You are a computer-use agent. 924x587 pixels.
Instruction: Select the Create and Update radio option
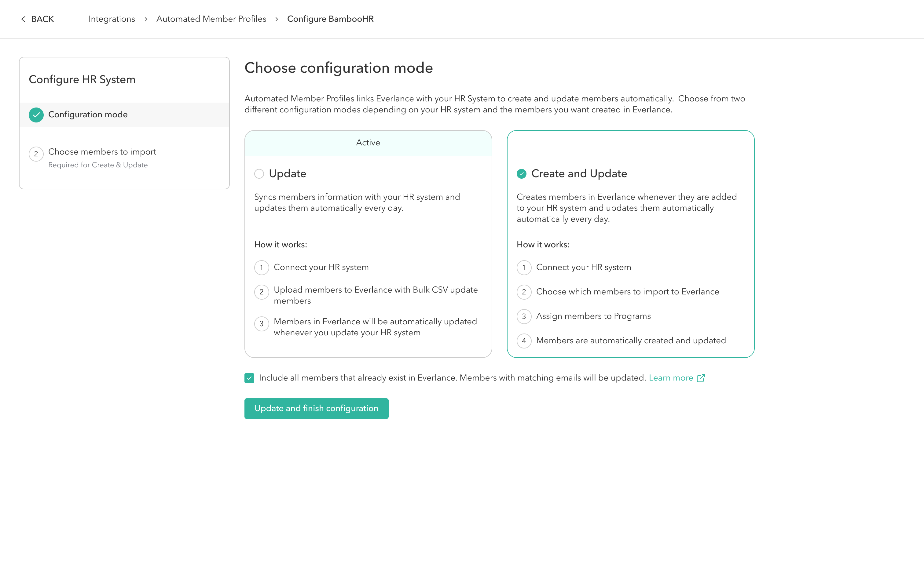coord(522,174)
